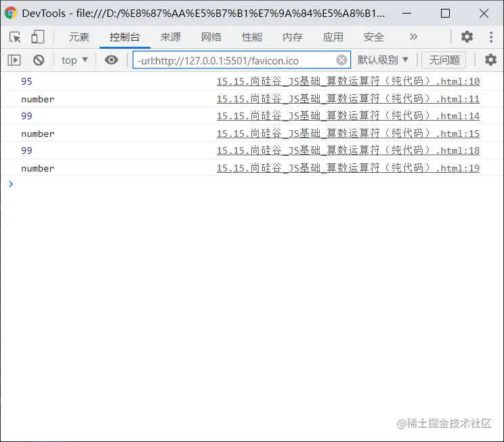Select the 99 value on the html:14 row
Image resolution: width=504 pixels, height=442 pixels.
pos(26,116)
